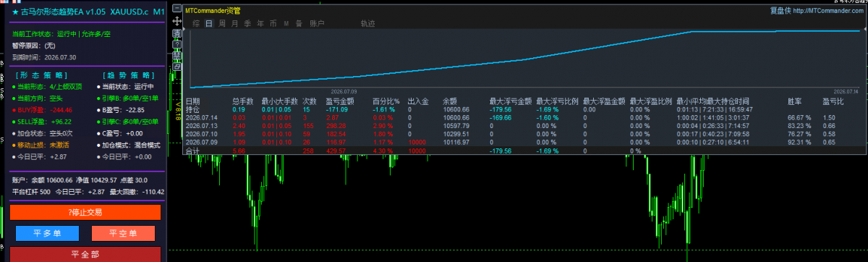Click the 平全部 close all button
The height and width of the screenshot is (262, 868).
tap(85, 255)
